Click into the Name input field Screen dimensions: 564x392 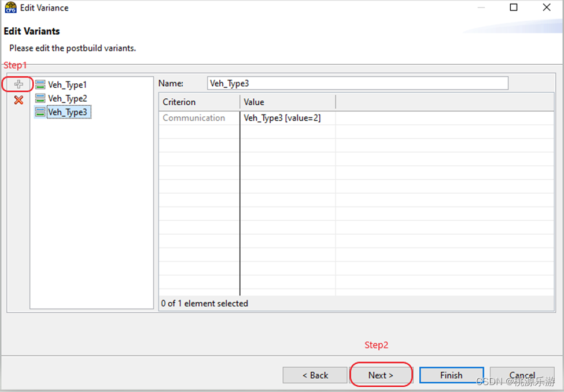click(357, 83)
